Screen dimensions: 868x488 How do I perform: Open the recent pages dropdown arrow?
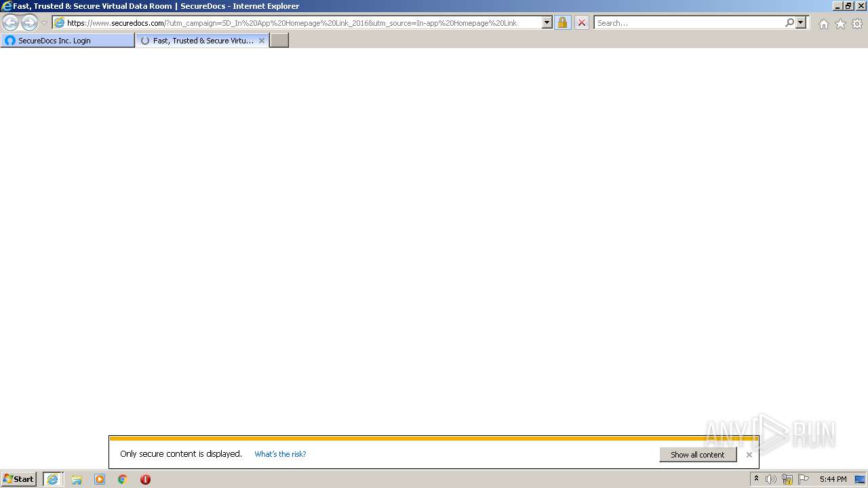tap(44, 23)
